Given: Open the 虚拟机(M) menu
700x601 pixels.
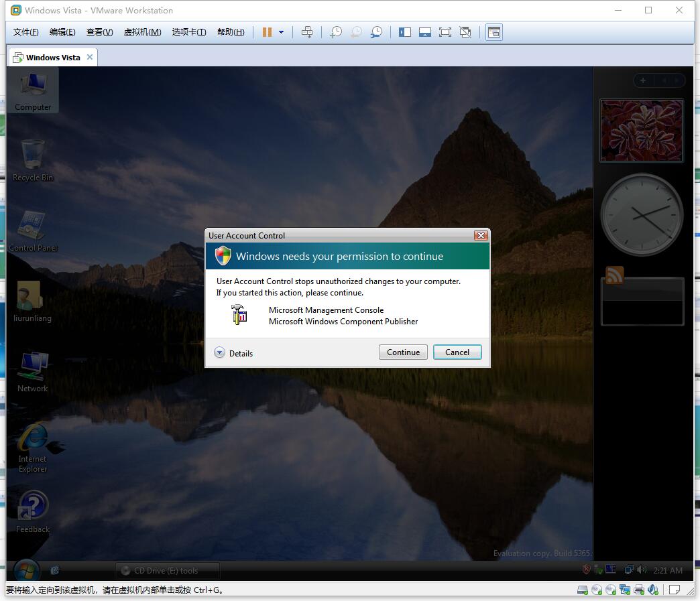Looking at the screenshot, I should coord(142,32).
